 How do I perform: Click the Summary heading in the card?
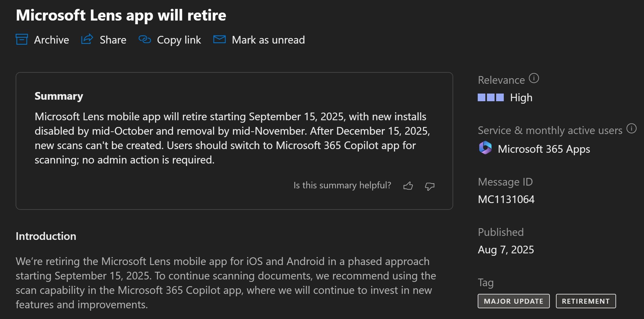59,96
